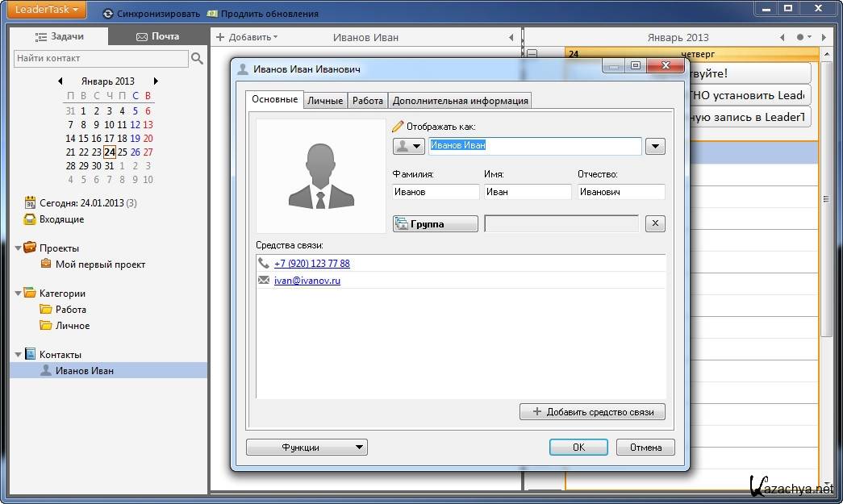Switch to the Личные tab

(x=325, y=101)
